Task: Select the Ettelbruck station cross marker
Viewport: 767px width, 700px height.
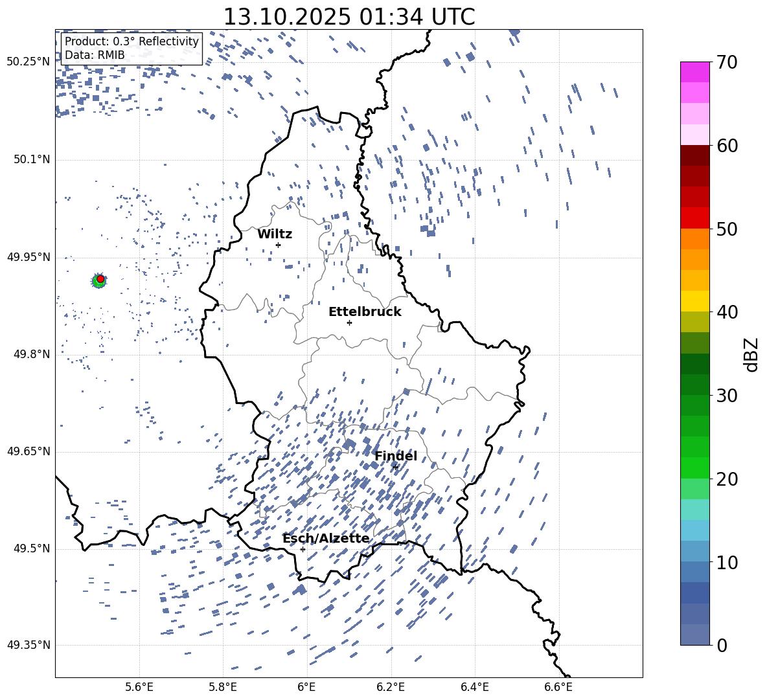Action: pyautogui.click(x=349, y=322)
